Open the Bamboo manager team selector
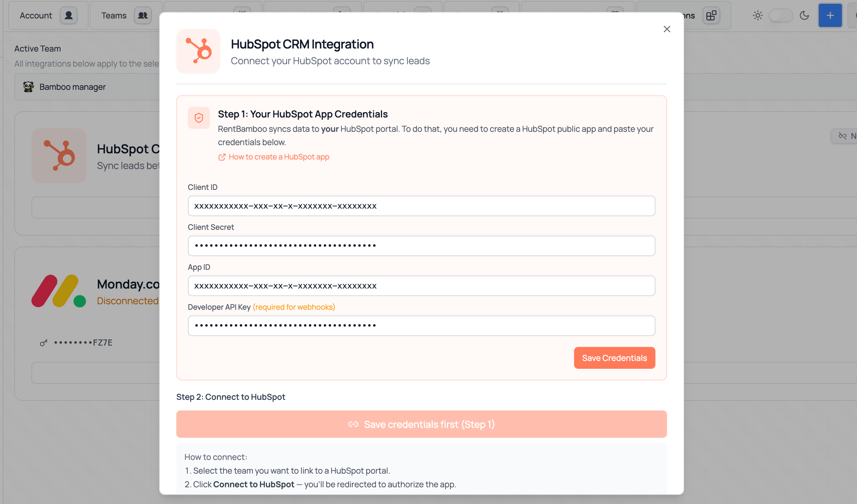Viewport: 857px width, 504px height. tap(87, 87)
